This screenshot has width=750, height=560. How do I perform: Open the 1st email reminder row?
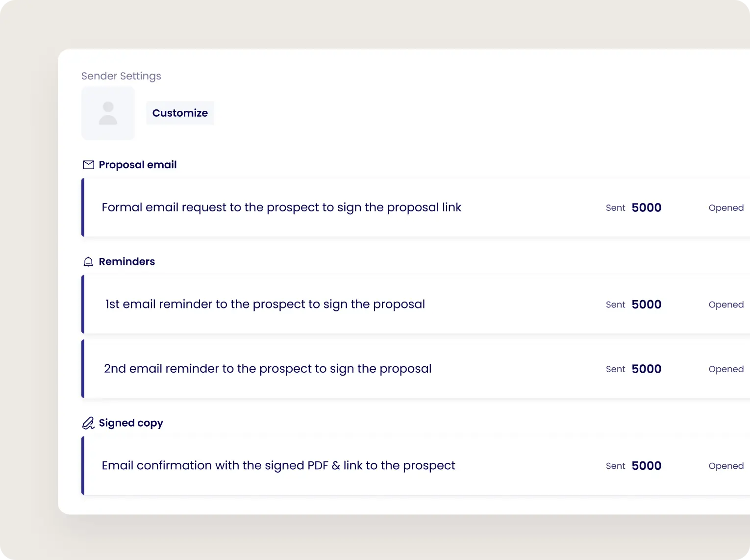point(416,304)
